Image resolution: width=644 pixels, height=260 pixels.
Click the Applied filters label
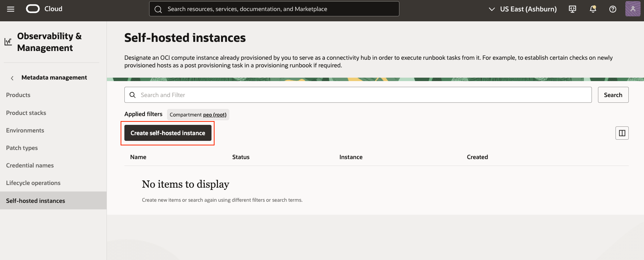point(143,114)
